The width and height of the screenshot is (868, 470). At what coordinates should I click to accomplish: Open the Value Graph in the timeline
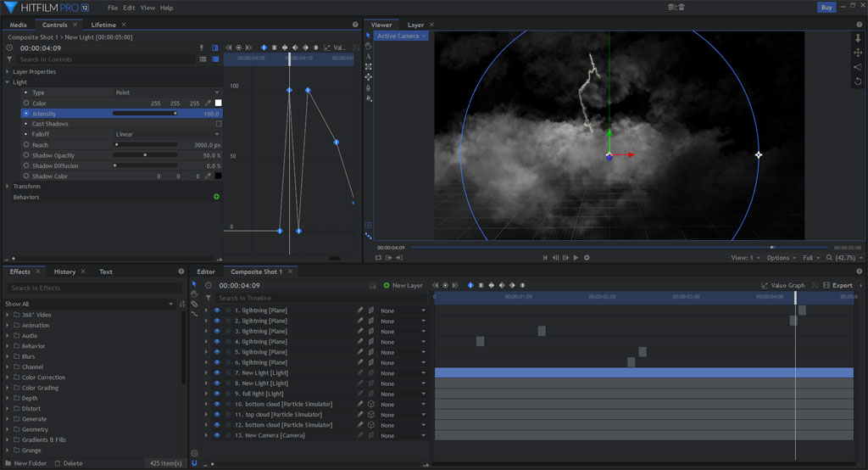pyautogui.click(x=784, y=286)
